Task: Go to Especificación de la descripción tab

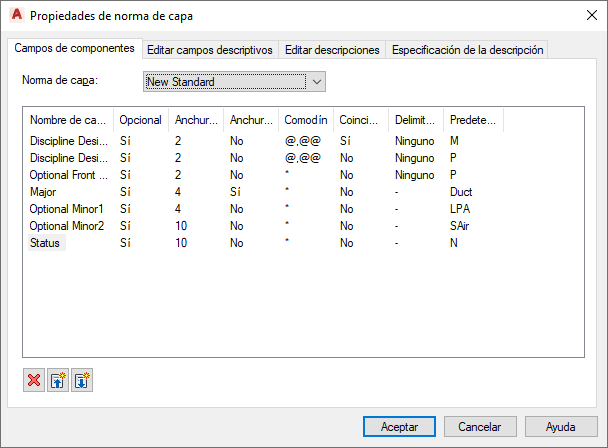Action: coord(467,50)
